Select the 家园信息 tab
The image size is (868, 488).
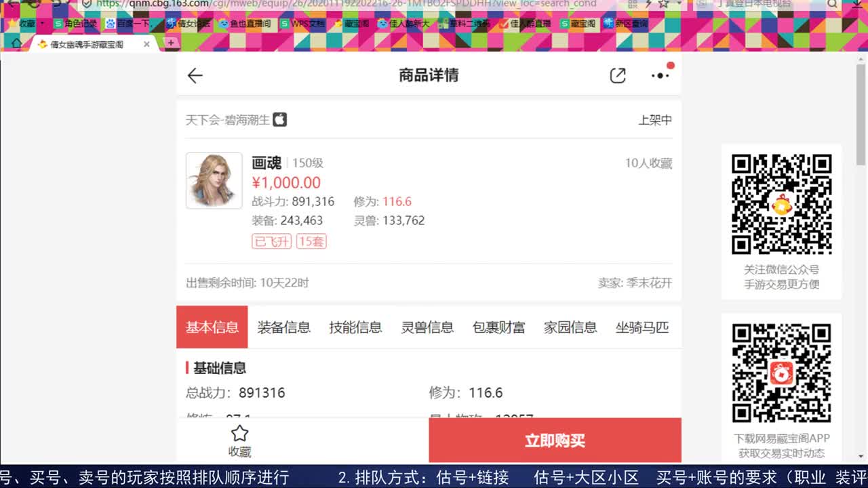570,327
